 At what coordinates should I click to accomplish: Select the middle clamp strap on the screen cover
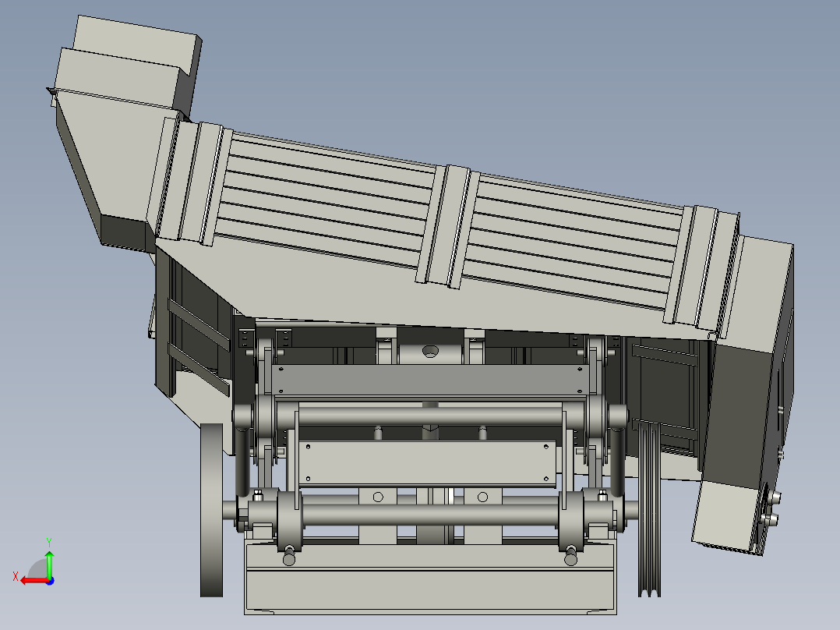pyautogui.click(x=448, y=227)
